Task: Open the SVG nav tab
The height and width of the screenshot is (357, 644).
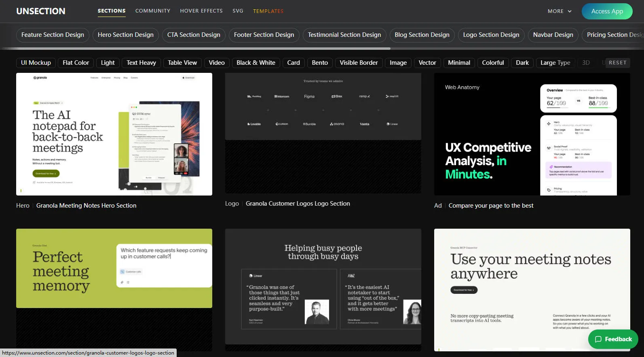Action: [x=238, y=11]
